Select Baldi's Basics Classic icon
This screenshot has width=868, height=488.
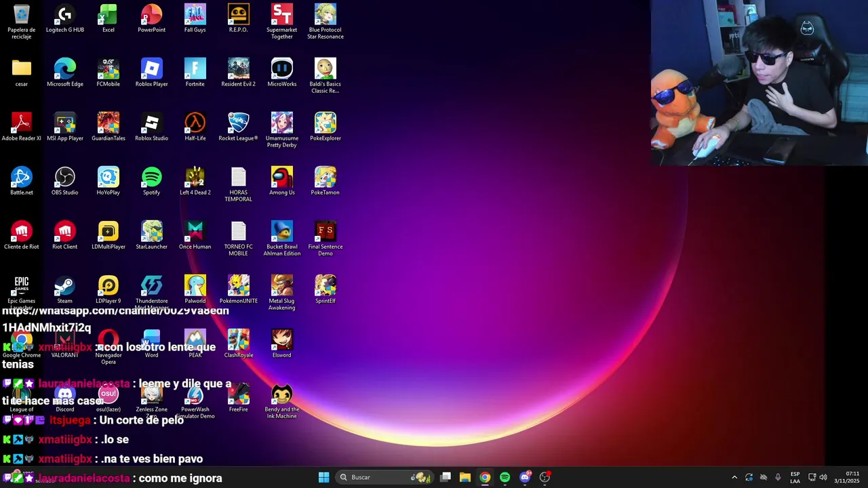[325, 76]
